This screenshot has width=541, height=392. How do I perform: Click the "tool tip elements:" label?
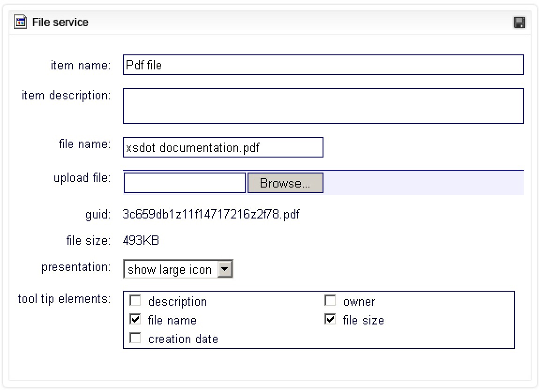click(64, 299)
